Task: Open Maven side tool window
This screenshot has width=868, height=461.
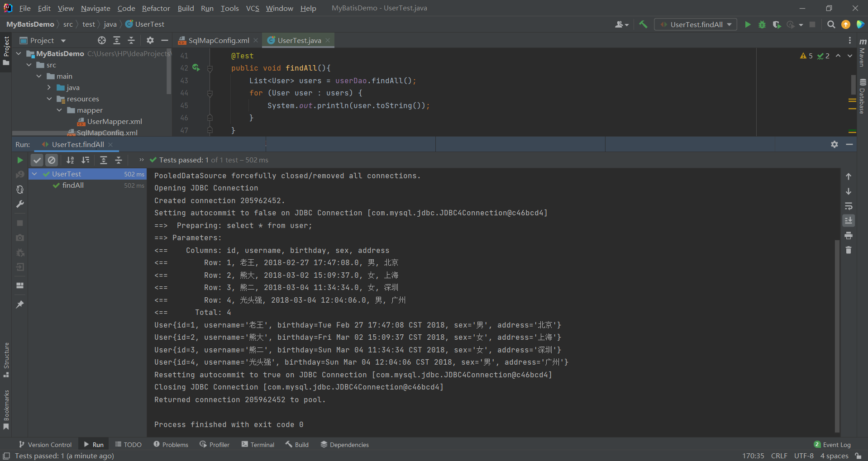Action: pyautogui.click(x=863, y=53)
